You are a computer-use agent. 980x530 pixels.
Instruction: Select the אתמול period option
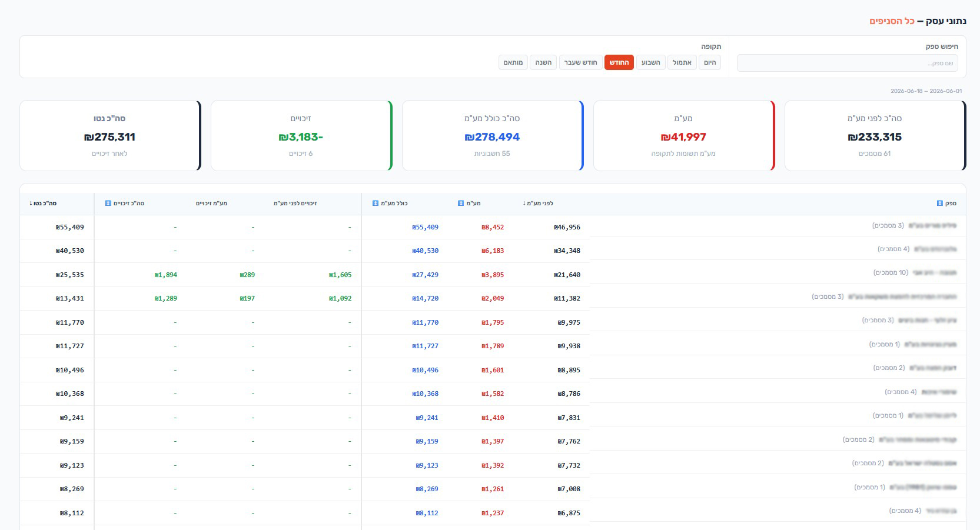click(682, 62)
